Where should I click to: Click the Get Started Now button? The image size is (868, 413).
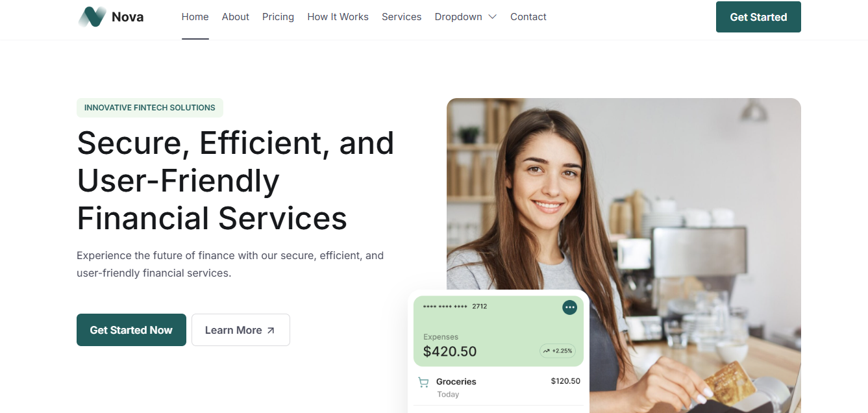tap(131, 330)
